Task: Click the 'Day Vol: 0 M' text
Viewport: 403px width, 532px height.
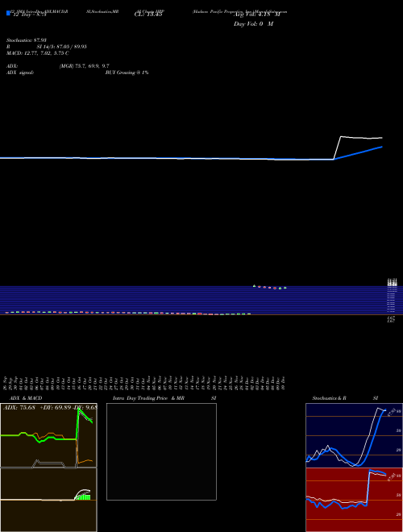Action: [x=253, y=24]
